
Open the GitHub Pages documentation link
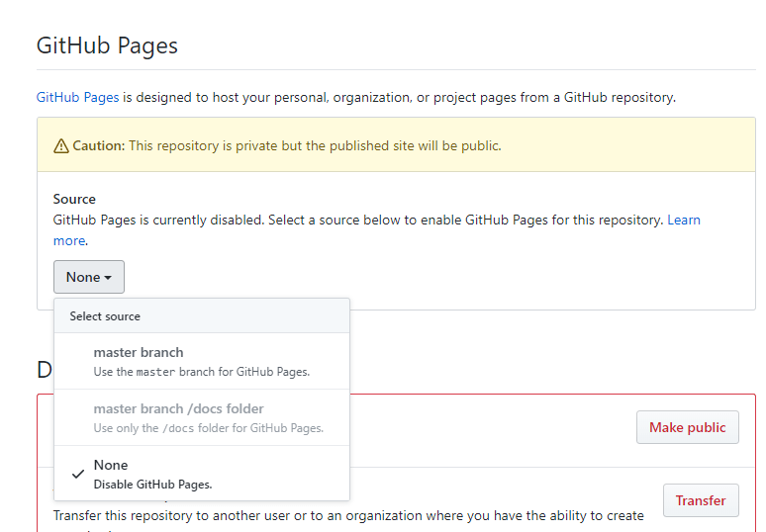coord(77,97)
